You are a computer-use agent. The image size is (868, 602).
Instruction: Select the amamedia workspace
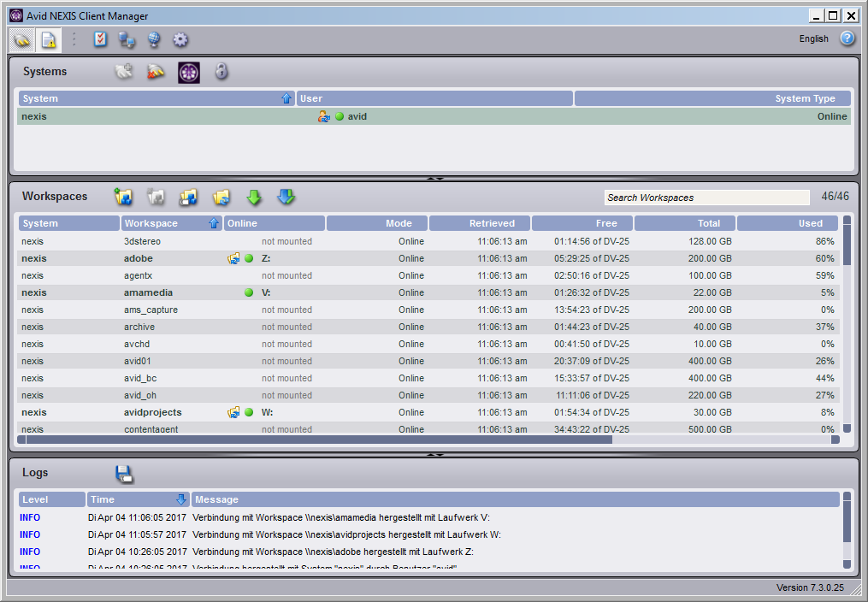coord(428,292)
